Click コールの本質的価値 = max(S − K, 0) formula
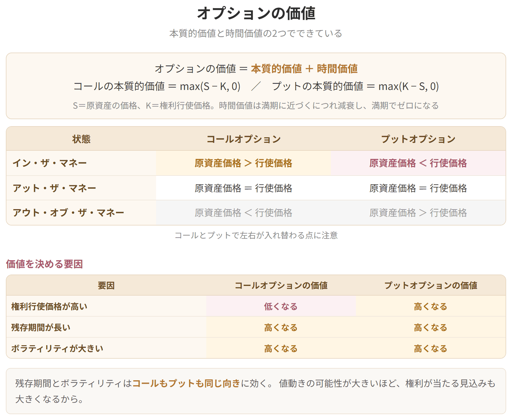Viewport: 512px width, 420px height. click(157, 86)
